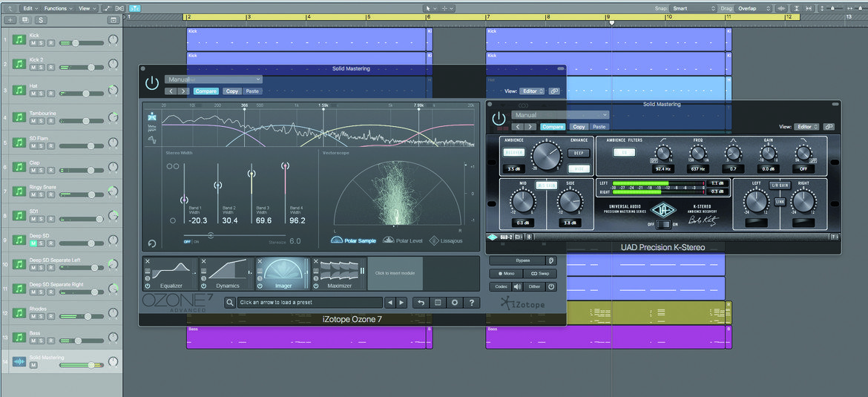
Task: Solo the Dynamics module S icon
Action: pos(204,278)
